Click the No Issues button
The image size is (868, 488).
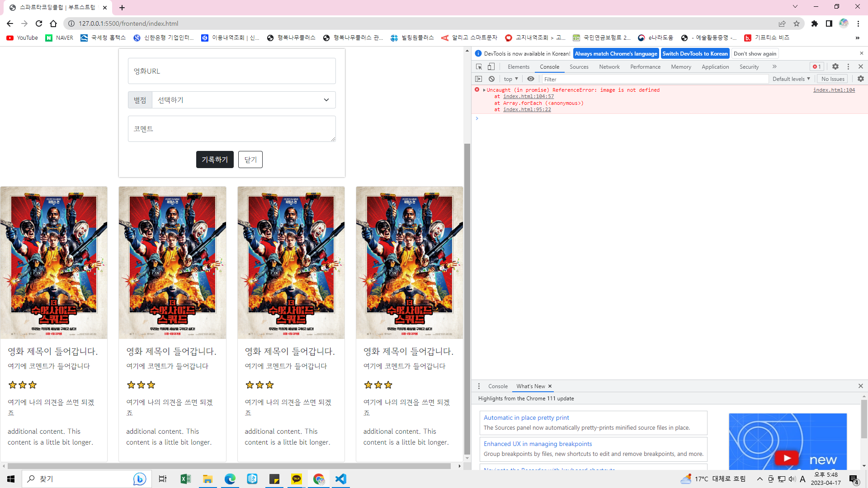[833, 79]
